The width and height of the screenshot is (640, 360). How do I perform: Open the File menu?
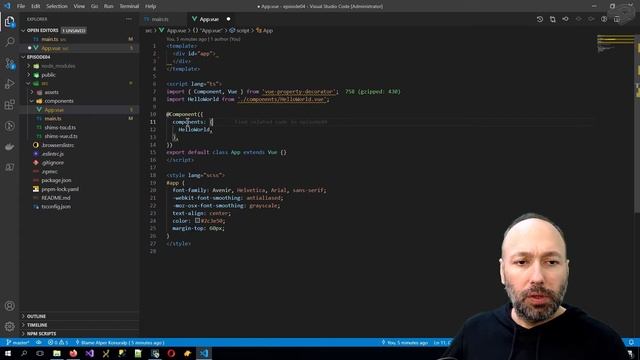21,6
